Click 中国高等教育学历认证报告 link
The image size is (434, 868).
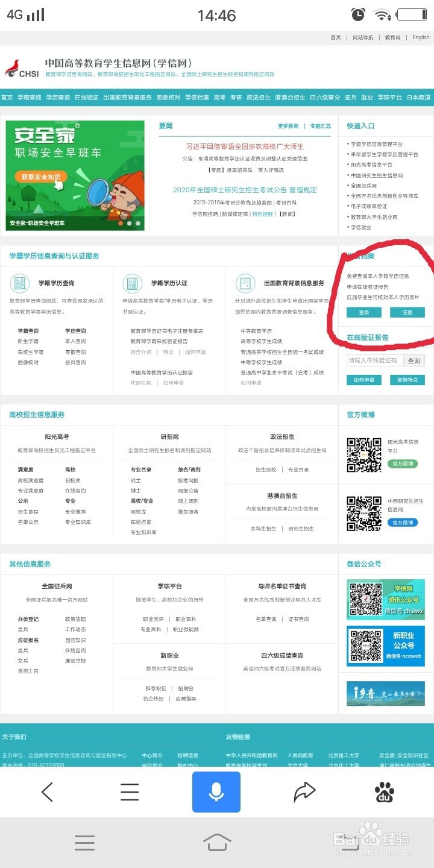(x=162, y=373)
